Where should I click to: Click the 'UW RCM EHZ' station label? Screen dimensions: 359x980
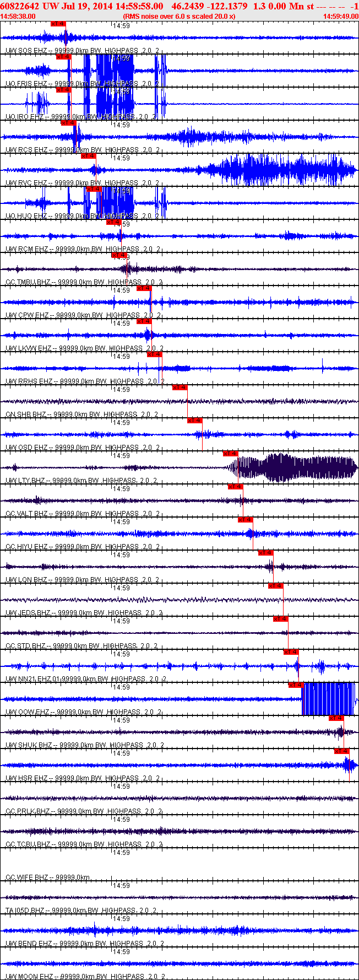[26, 249]
